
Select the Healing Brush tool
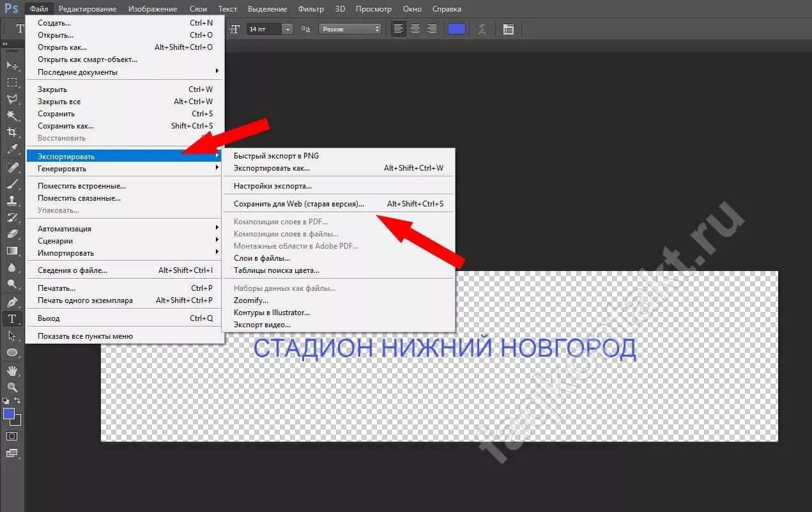click(x=12, y=167)
